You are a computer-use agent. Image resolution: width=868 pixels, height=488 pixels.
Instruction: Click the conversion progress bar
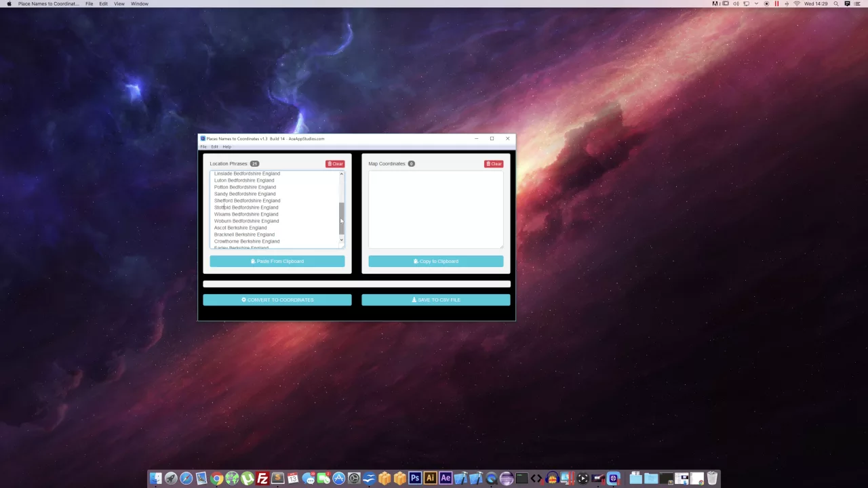click(357, 284)
